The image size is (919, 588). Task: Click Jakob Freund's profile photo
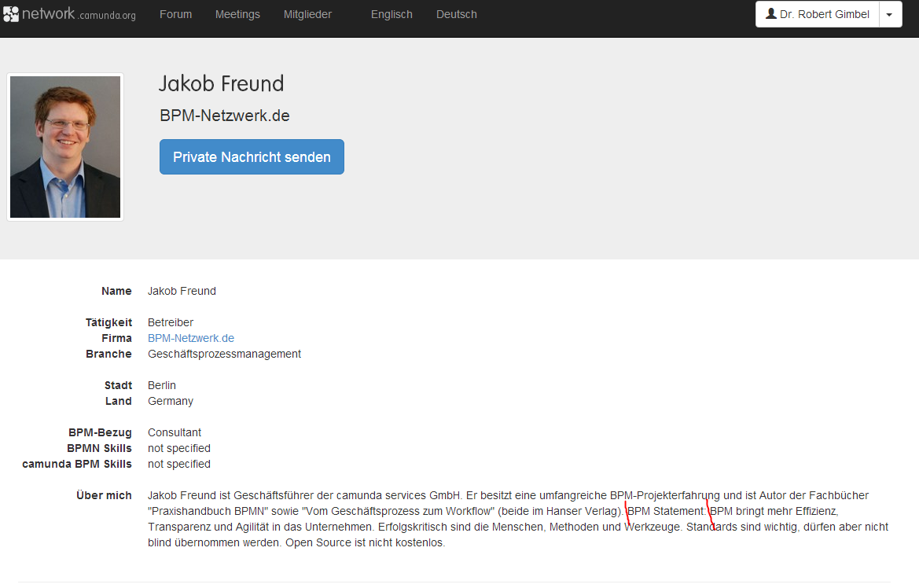(65, 147)
